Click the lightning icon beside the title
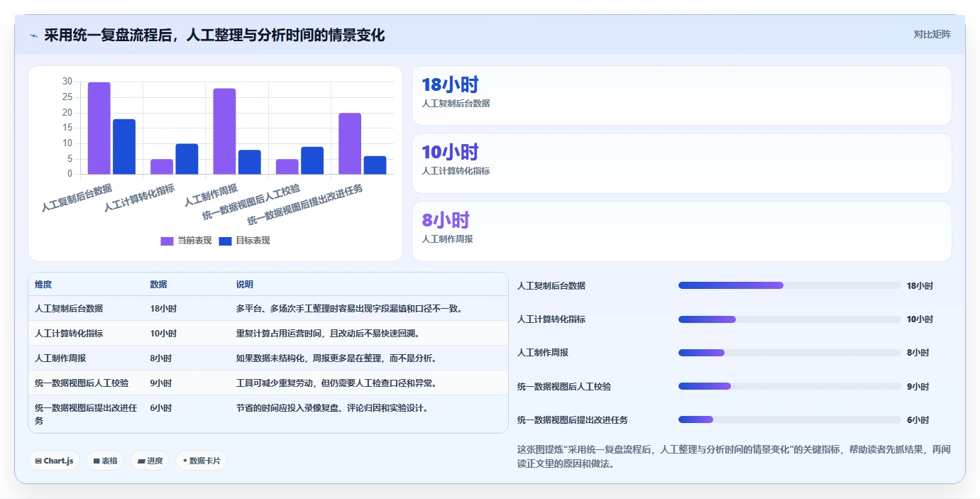The width and height of the screenshot is (980, 499). (33, 35)
